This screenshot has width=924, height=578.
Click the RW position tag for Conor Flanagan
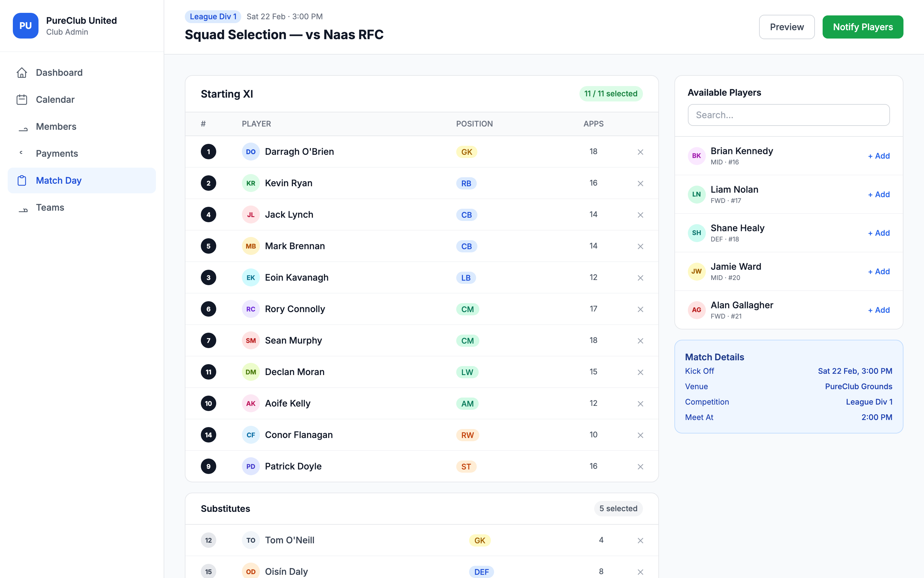(467, 435)
